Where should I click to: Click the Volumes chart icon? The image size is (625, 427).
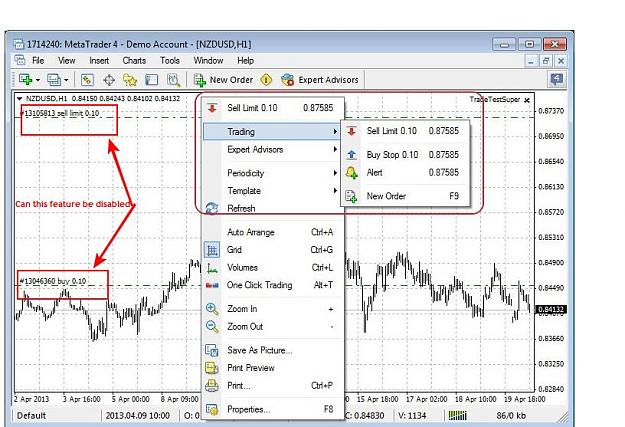click(212, 268)
